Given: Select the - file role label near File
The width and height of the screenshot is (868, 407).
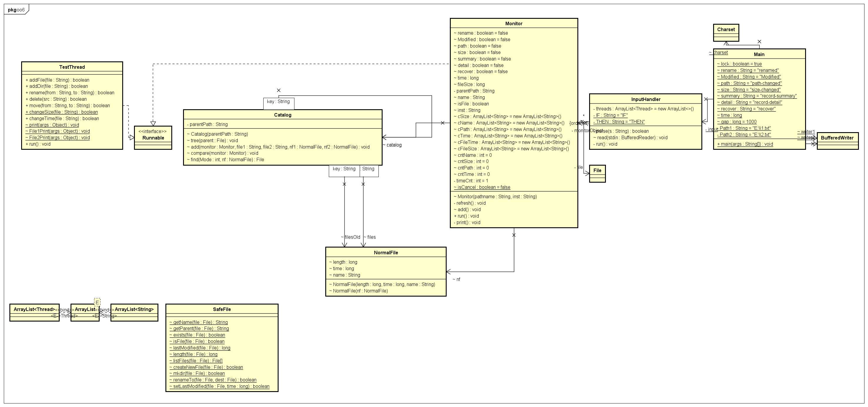Looking at the screenshot, I should point(579,167).
